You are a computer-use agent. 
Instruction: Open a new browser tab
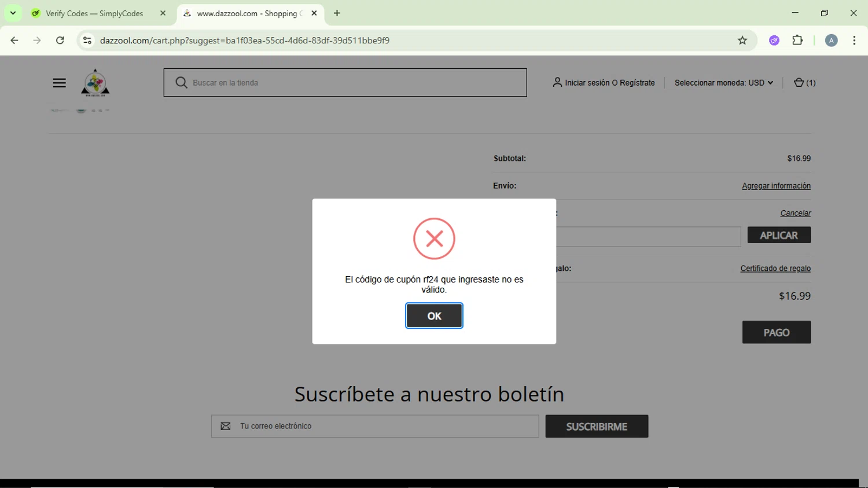click(x=337, y=13)
